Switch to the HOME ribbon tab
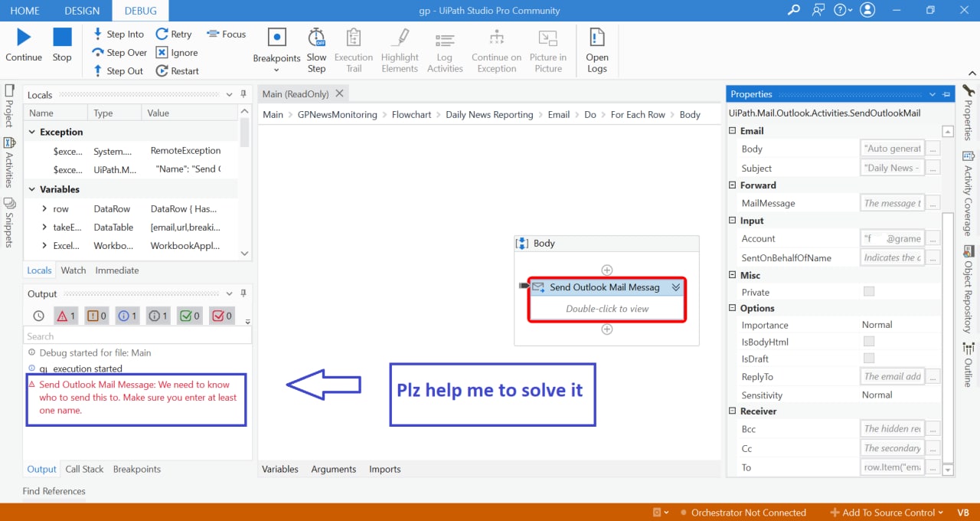The width and height of the screenshot is (980, 521). coord(24,11)
